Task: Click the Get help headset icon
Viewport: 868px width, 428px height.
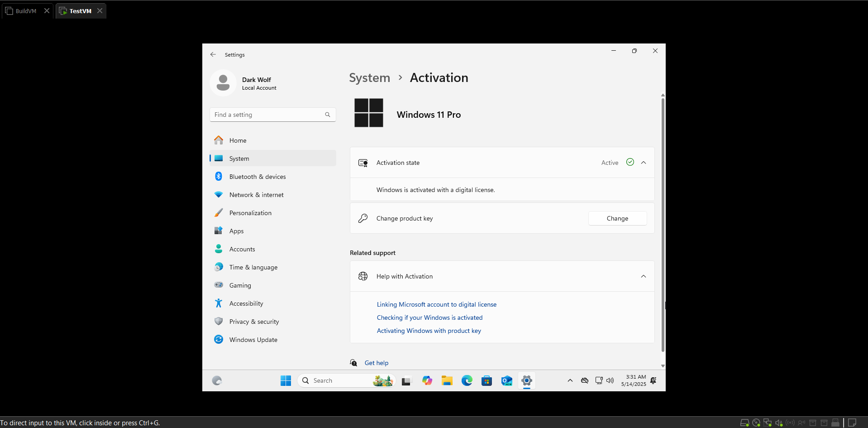Action: [x=353, y=363]
